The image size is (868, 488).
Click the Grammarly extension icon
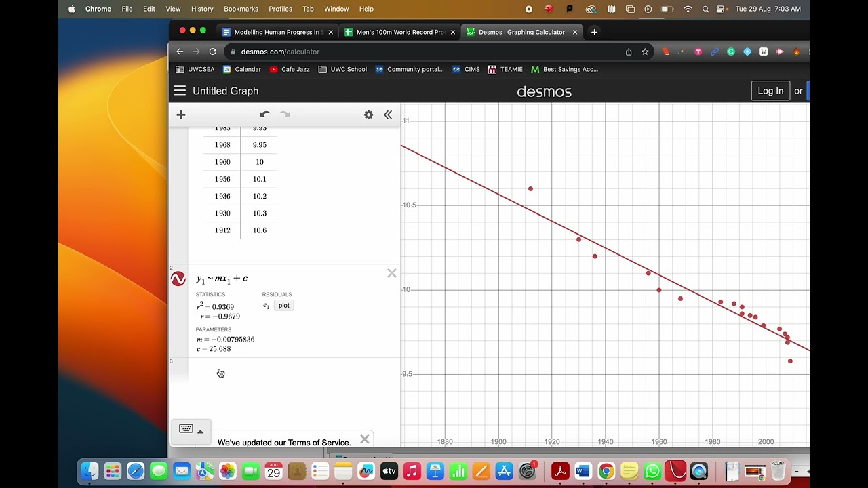[x=731, y=52]
